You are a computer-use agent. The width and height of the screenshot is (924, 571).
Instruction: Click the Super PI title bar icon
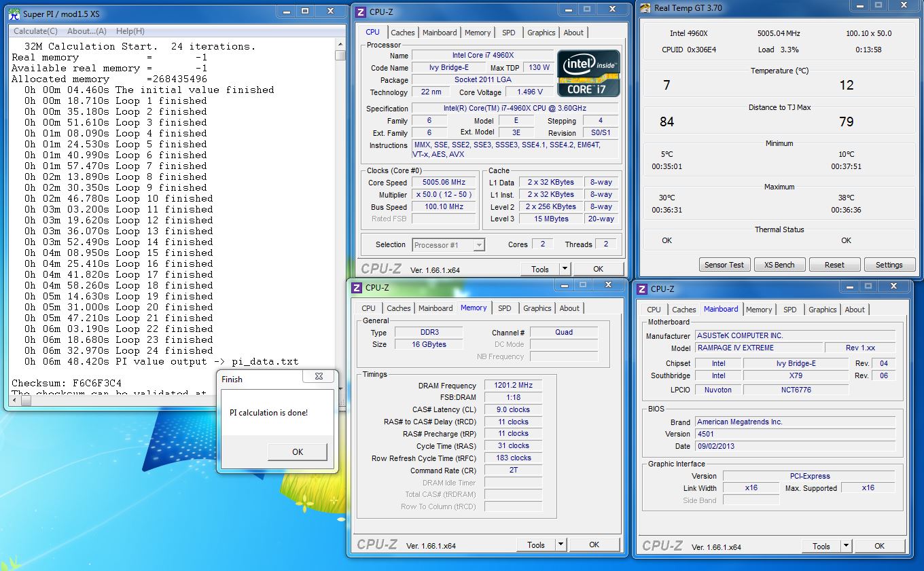coord(14,13)
